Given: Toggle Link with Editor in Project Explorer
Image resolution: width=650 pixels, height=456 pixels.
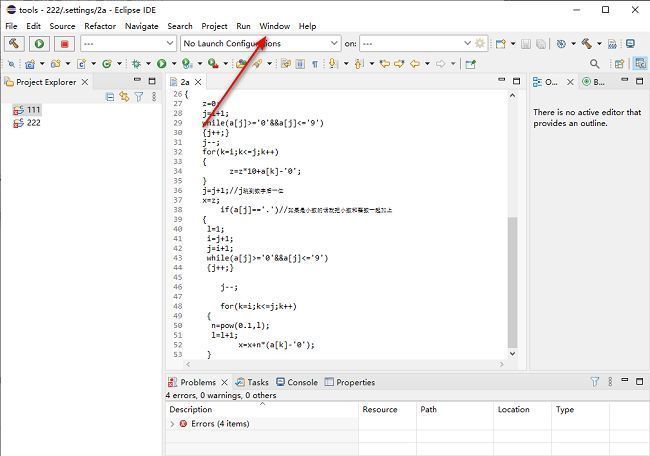Looking at the screenshot, I should (124, 97).
